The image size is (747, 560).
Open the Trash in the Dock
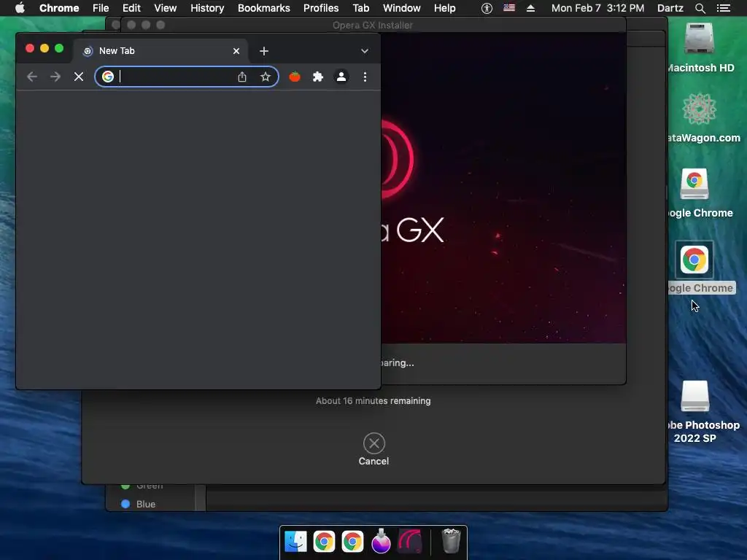451,541
